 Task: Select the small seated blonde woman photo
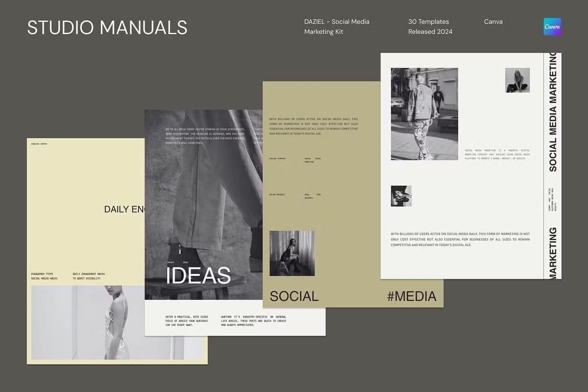coord(517,80)
